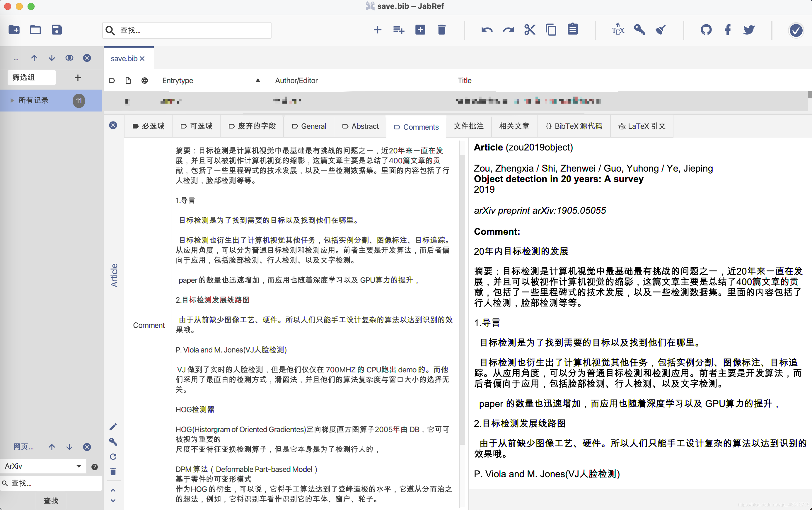
Task: Toggle intersection/union group view icon
Action: [69, 58]
